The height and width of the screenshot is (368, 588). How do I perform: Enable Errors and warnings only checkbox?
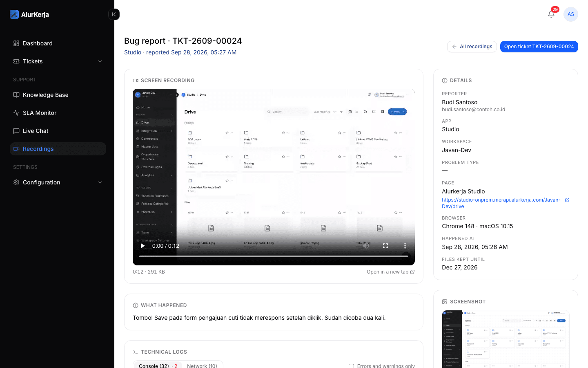tap(351, 366)
